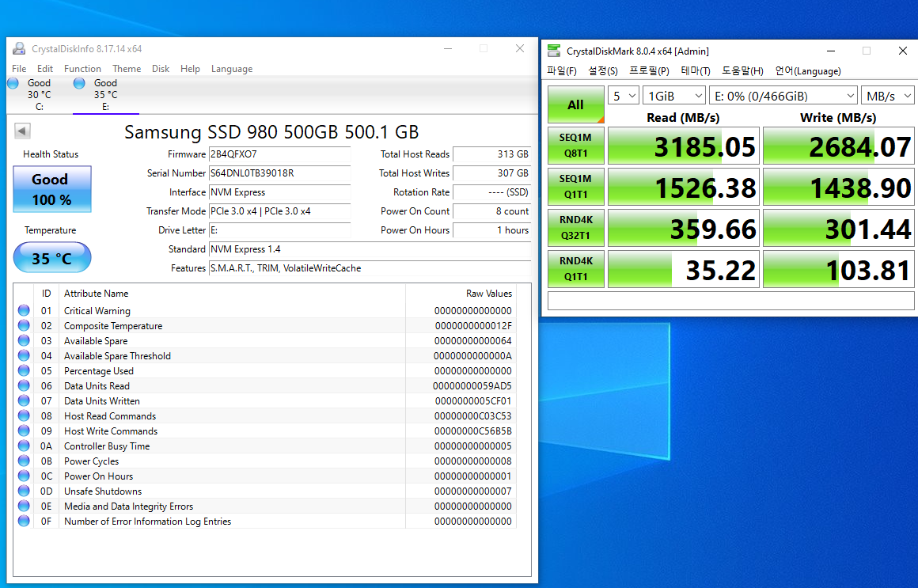Click the 35 °C temperature button
This screenshot has width=918, height=588.
coord(52,258)
